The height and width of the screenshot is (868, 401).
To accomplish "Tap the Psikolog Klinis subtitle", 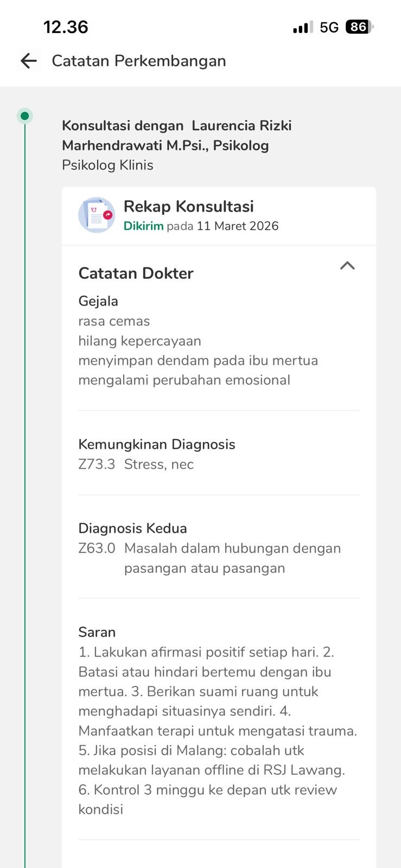I will (x=107, y=165).
